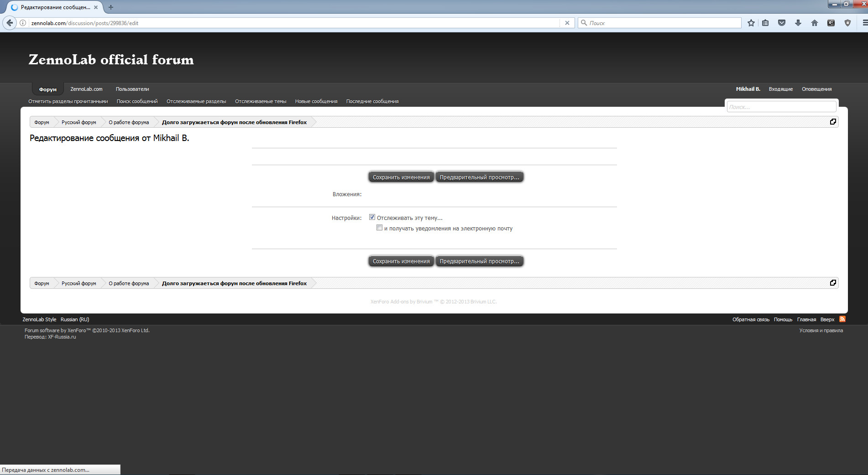Click 'Обратная связь' footer link
The height and width of the screenshot is (475, 868).
[x=751, y=319]
